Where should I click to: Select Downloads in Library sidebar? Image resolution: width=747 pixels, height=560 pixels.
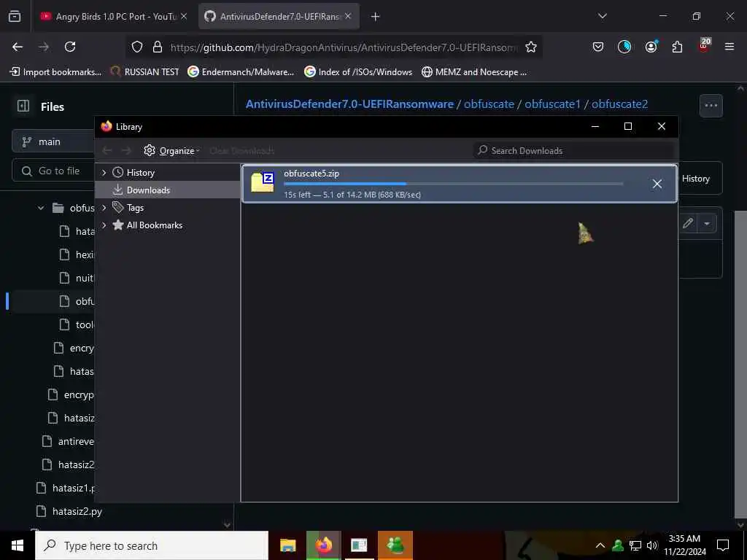tap(168, 190)
